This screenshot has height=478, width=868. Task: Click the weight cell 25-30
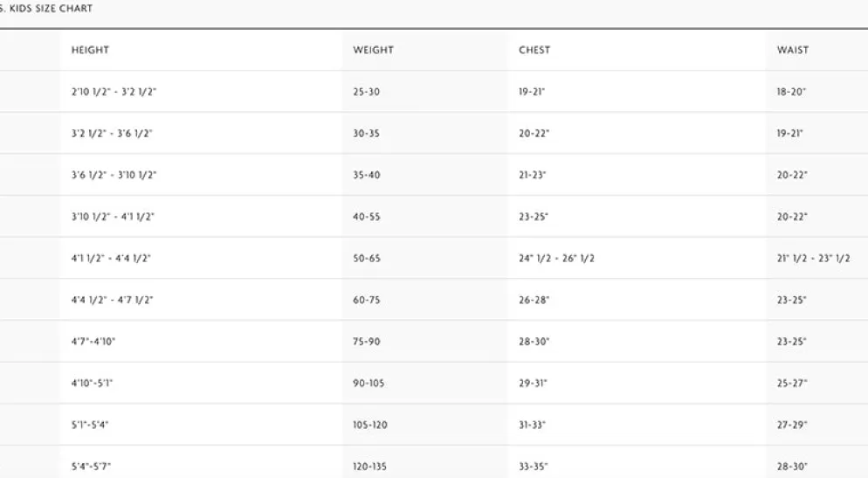(x=367, y=92)
